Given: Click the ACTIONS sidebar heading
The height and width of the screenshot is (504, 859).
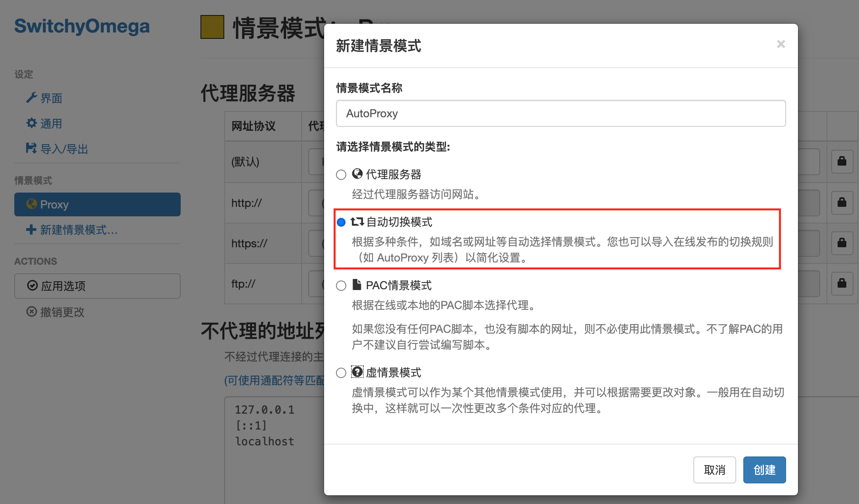Looking at the screenshot, I should 36,262.
